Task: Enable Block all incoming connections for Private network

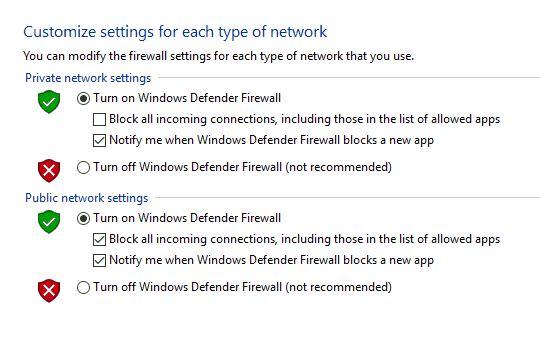Action: pos(100,120)
